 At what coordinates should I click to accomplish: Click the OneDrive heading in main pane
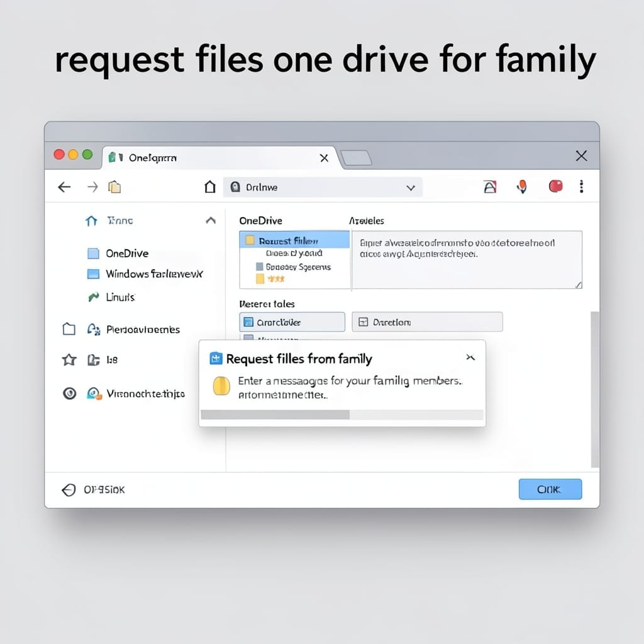coord(260,221)
